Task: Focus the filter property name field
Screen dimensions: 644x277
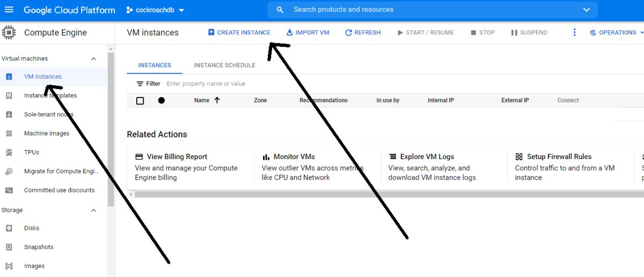Action: [x=206, y=84]
